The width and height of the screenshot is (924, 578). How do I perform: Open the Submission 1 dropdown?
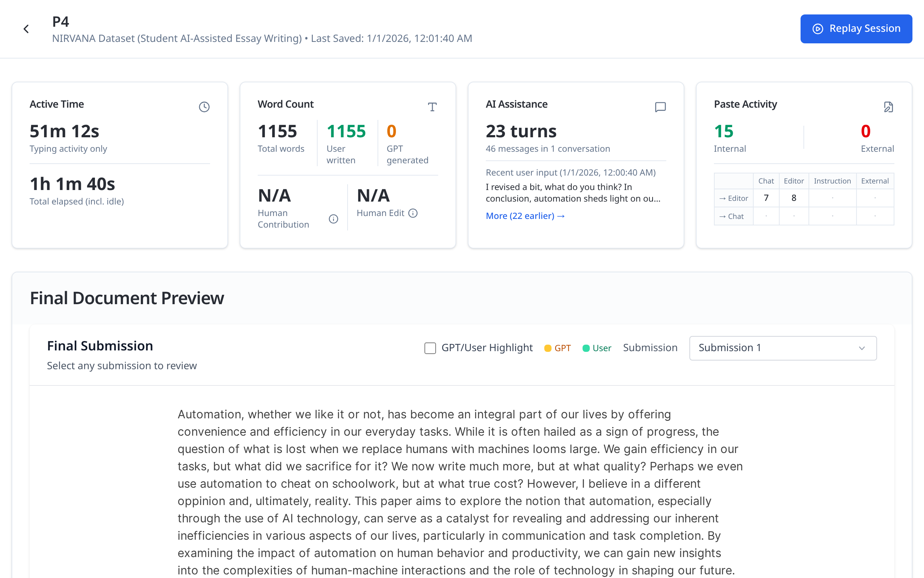(x=783, y=348)
